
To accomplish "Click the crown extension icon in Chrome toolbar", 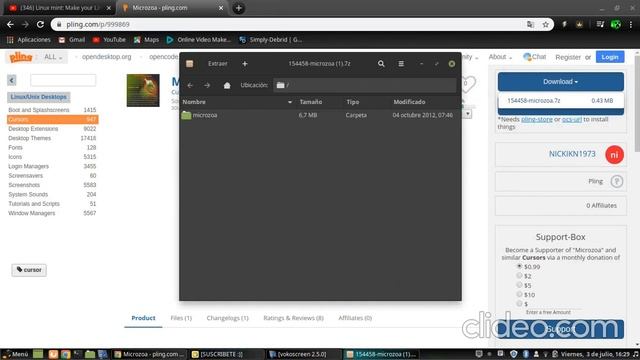I will (580, 24).
